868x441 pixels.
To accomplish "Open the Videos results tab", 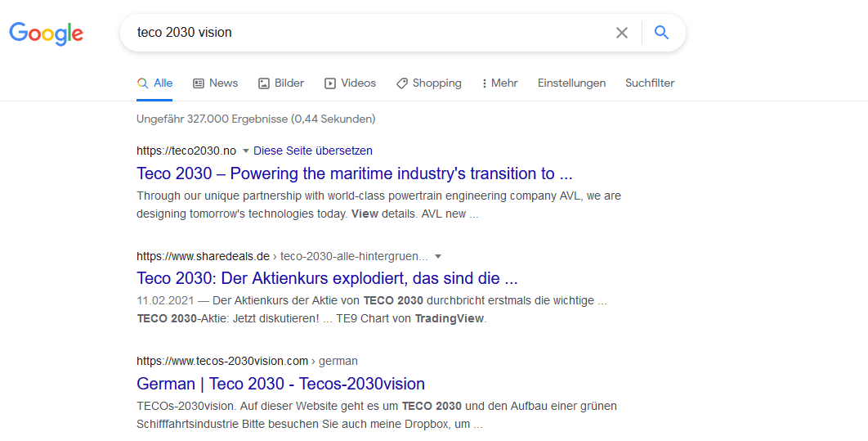I will click(x=351, y=83).
